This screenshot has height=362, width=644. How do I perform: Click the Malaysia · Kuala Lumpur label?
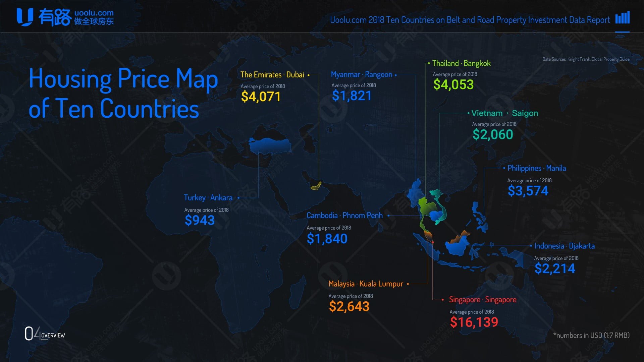point(366,284)
